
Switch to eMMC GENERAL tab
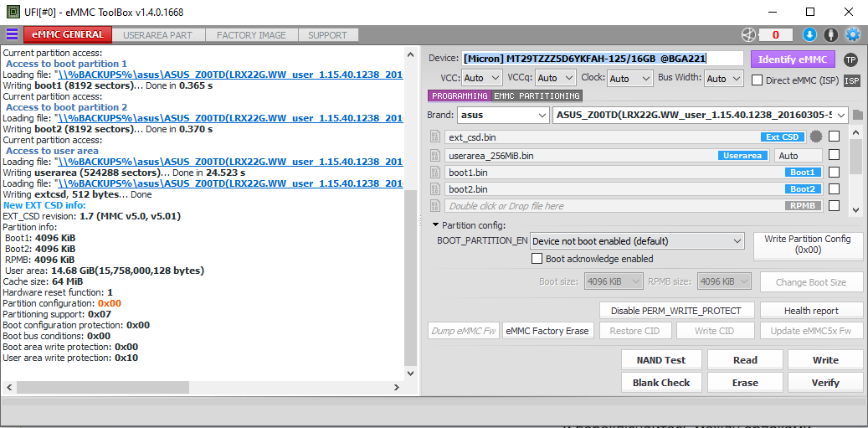pyautogui.click(x=68, y=35)
